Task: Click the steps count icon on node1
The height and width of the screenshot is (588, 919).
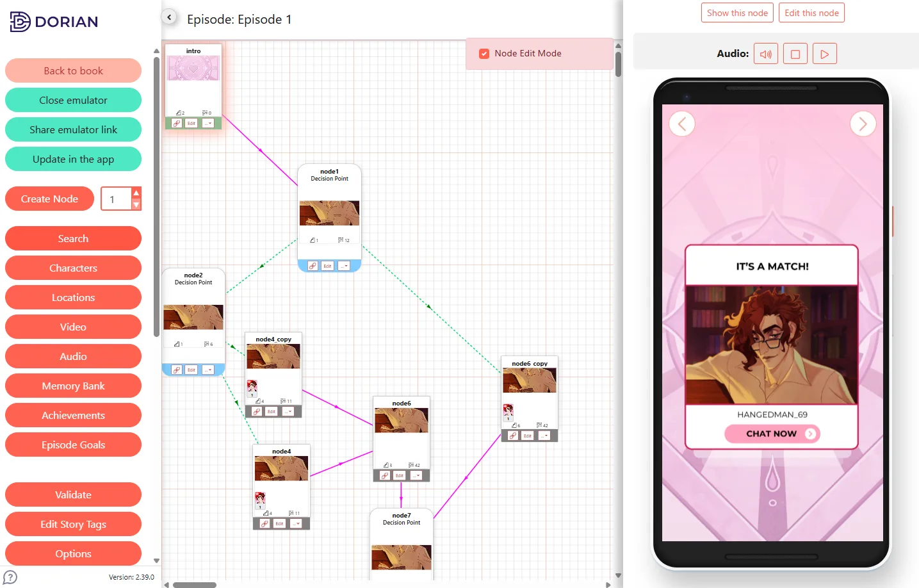Action: pos(314,240)
